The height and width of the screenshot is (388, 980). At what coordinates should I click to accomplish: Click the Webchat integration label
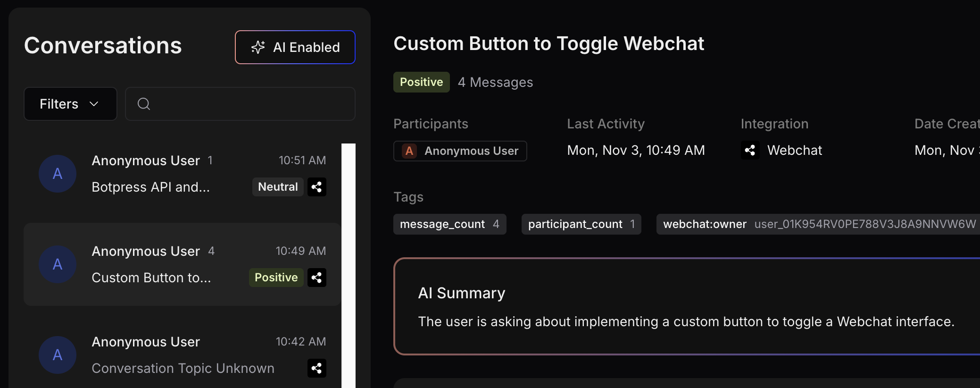(x=795, y=151)
